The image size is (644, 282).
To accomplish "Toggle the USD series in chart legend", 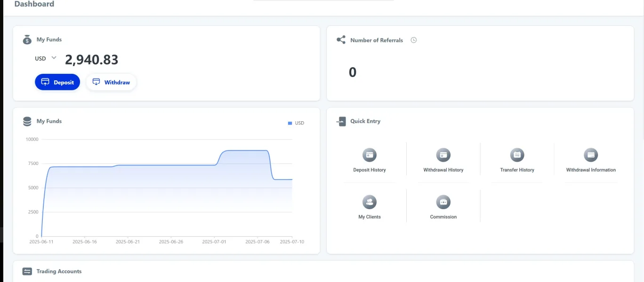I will [x=296, y=123].
